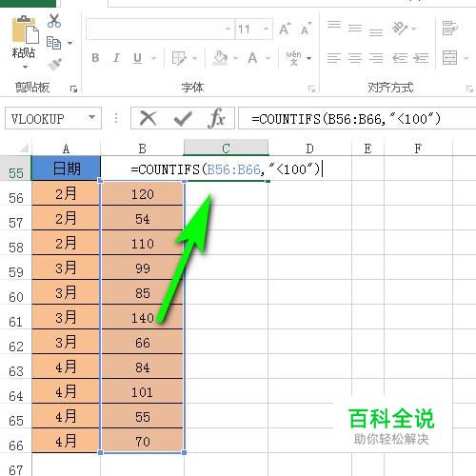Screen dimensions: 476x476
Task: Toggle Underline formatting
Action: click(x=137, y=58)
